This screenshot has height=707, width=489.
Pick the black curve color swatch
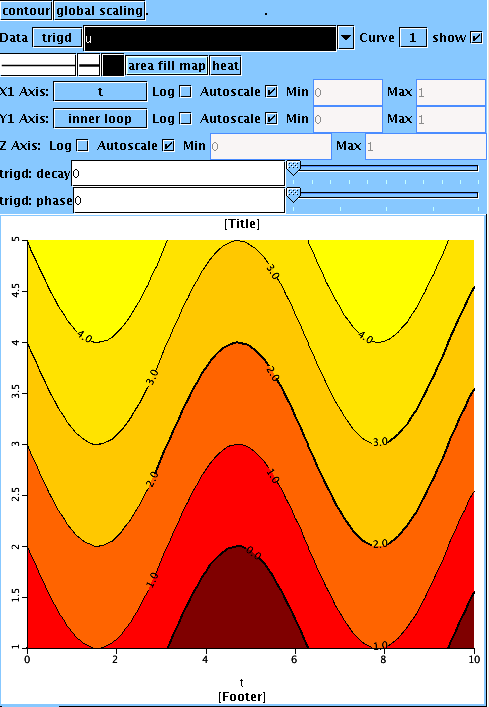[113, 66]
